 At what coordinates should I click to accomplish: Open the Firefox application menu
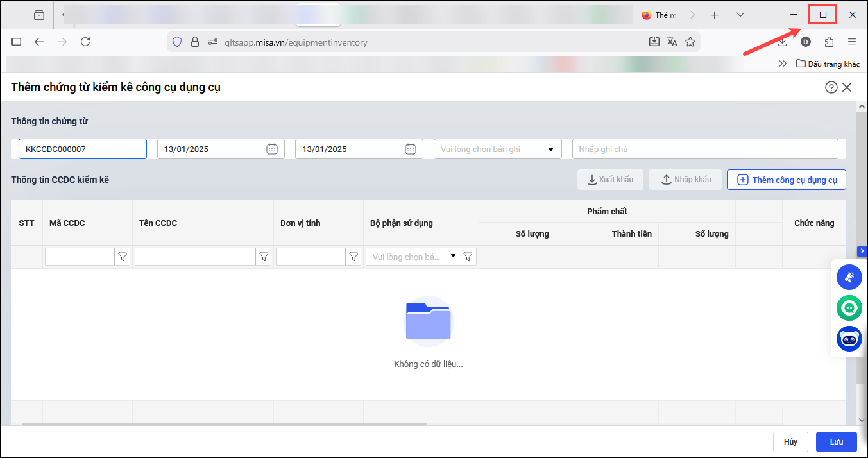point(852,42)
